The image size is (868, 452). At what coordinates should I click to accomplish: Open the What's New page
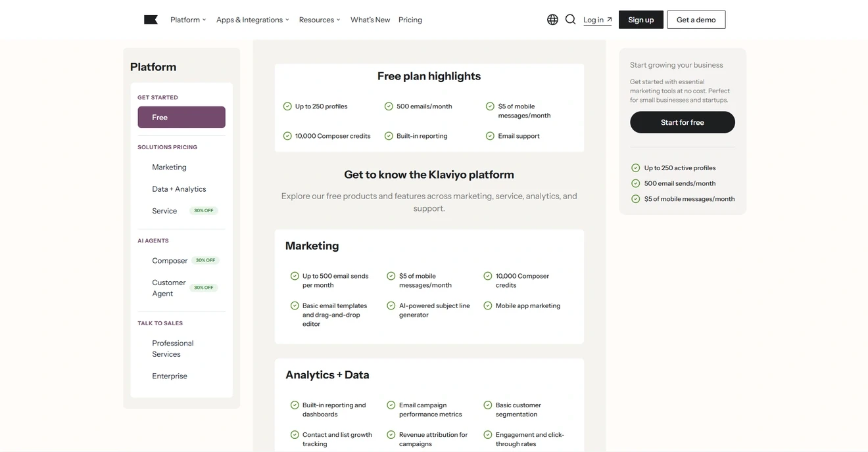pyautogui.click(x=370, y=20)
